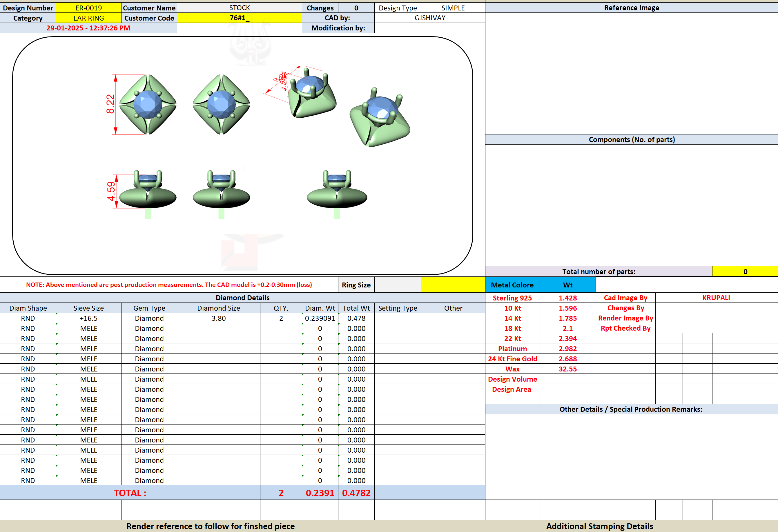Select the Sterling 925 weight 1.428

(x=567, y=298)
